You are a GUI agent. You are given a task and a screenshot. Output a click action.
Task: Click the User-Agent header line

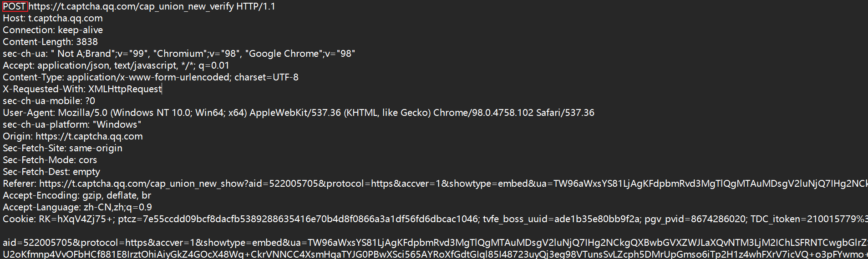(x=298, y=113)
